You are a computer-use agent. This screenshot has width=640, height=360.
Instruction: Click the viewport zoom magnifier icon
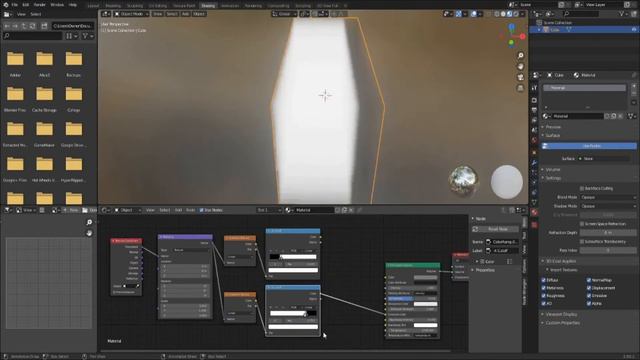point(520,56)
